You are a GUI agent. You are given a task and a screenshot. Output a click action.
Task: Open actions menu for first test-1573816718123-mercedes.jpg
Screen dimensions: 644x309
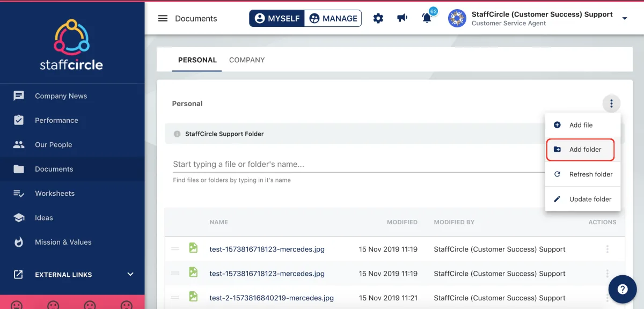tap(608, 249)
